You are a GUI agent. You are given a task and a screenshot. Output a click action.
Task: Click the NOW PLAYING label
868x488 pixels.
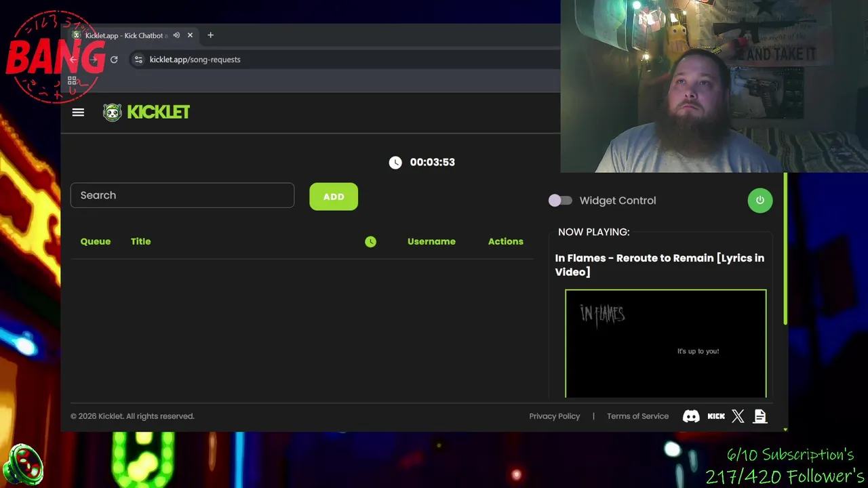(x=594, y=232)
